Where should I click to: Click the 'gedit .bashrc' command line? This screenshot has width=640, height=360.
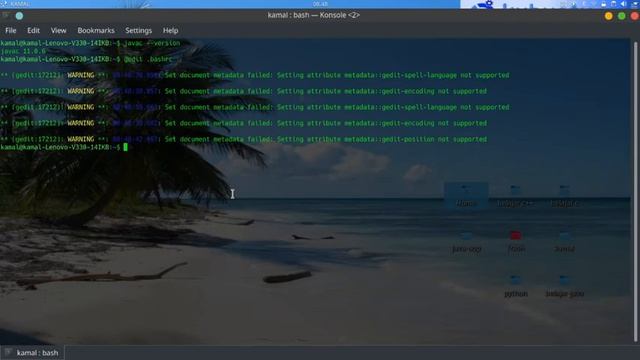[87, 59]
